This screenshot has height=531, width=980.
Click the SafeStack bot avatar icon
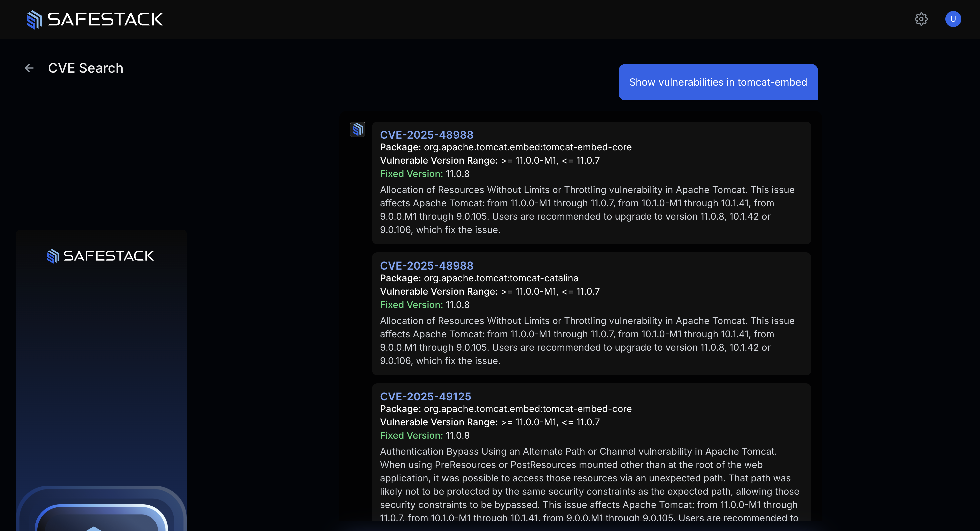(x=357, y=129)
